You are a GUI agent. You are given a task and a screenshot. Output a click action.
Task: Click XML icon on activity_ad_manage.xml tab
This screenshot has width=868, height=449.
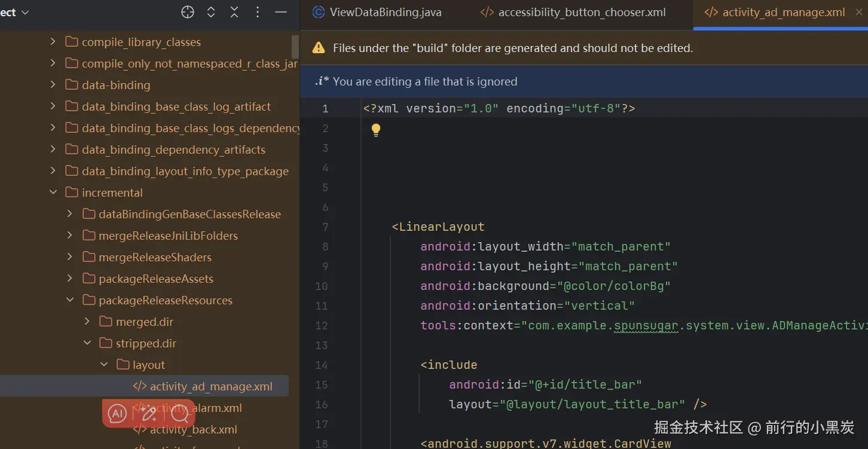point(711,12)
